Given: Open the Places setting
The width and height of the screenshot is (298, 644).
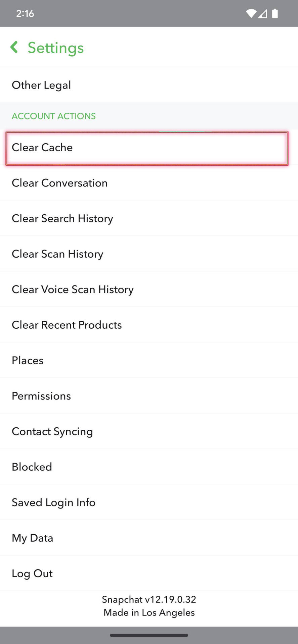Looking at the screenshot, I should pos(28,361).
